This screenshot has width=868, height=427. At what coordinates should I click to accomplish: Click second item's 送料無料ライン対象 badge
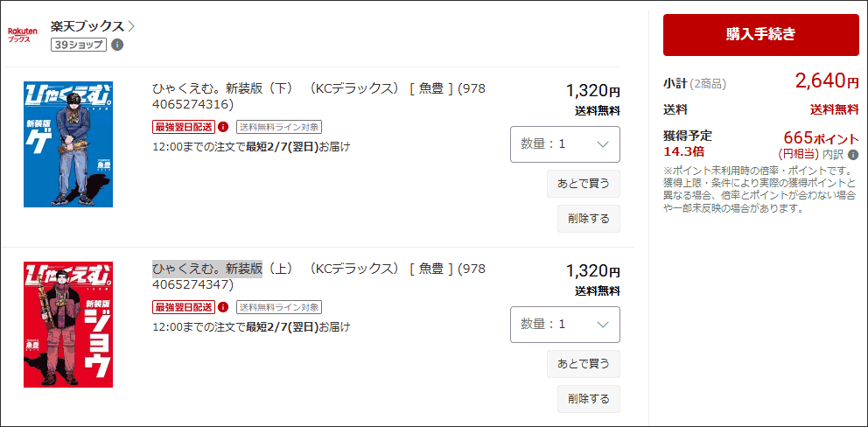tap(279, 307)
